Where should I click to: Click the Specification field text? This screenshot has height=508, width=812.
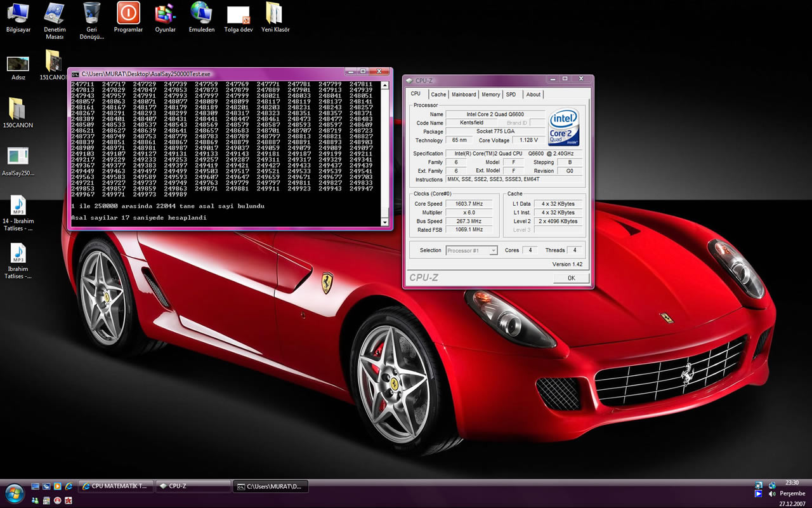coord(514,154)
